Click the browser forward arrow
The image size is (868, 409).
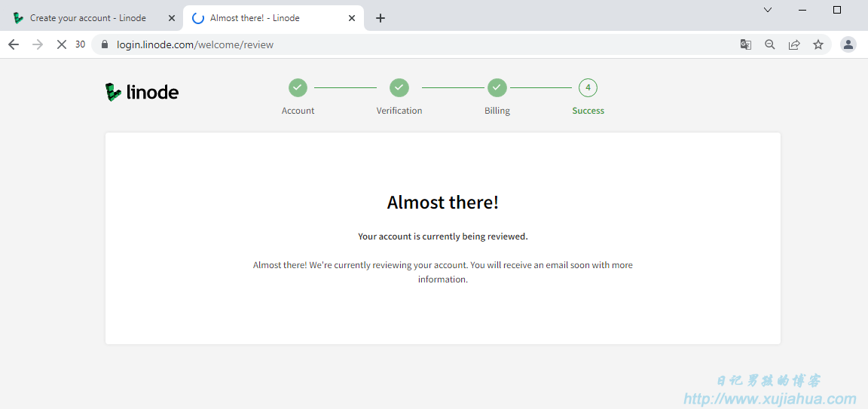coord(38,45)
